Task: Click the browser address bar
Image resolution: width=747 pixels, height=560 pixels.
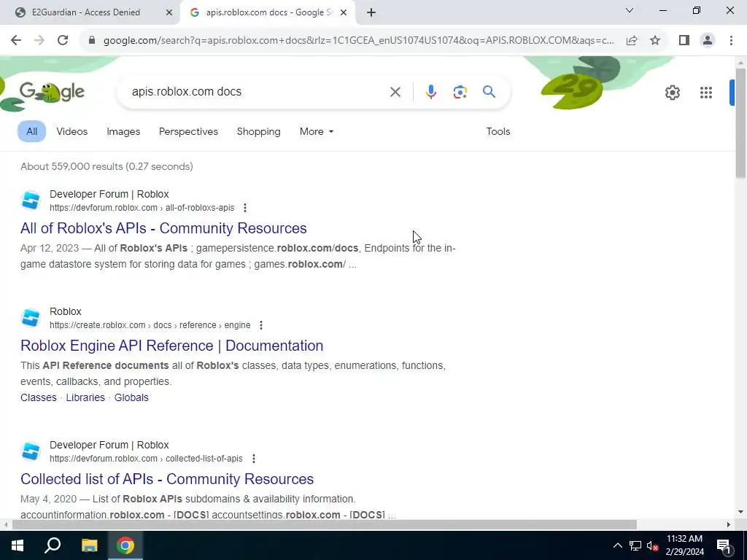Action: pyautogui.click(x=358, y=41)
